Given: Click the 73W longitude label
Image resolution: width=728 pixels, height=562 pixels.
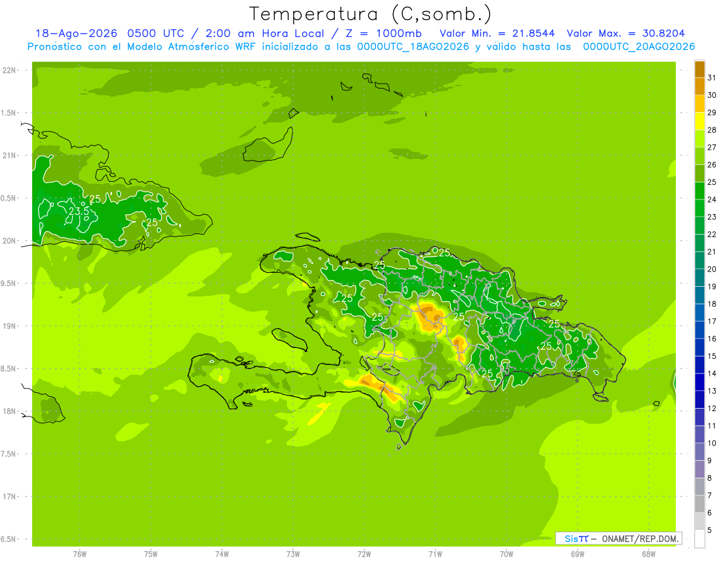Looking at the screenshot, I should [x=293, y=554].
